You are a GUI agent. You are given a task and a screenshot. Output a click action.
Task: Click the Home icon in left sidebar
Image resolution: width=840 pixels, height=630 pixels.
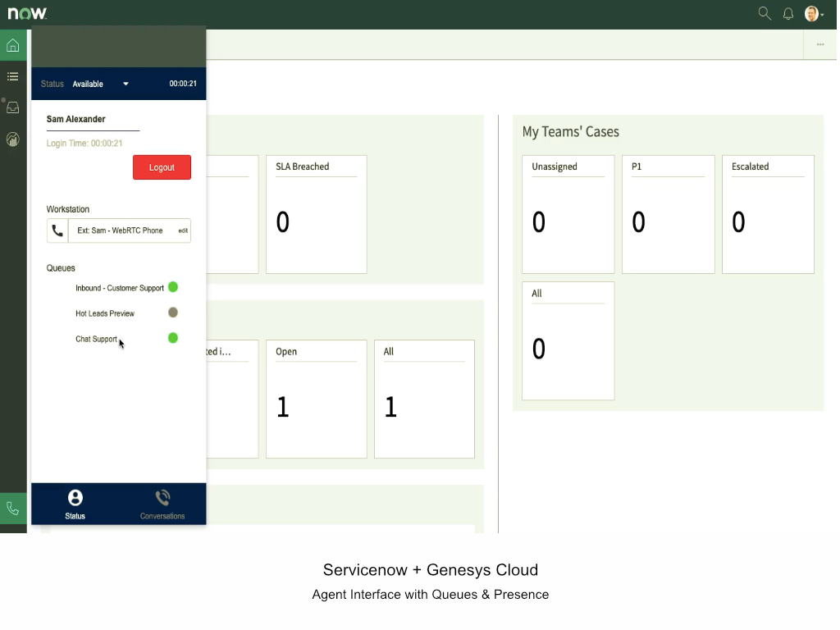point(13,45)
